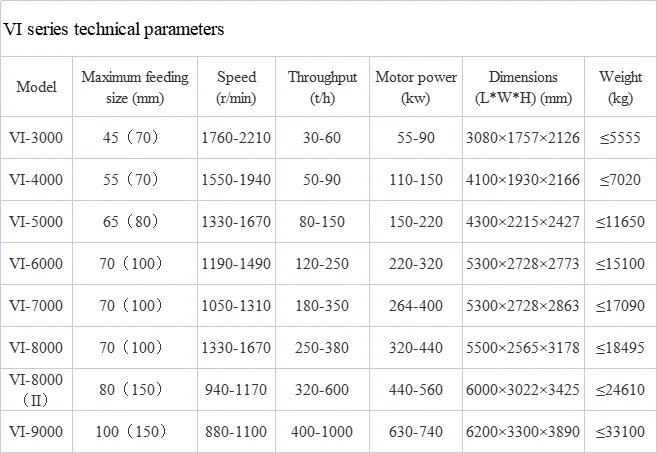Select the Motor power (kw) header
657x453 pixels.
point(416,87)
